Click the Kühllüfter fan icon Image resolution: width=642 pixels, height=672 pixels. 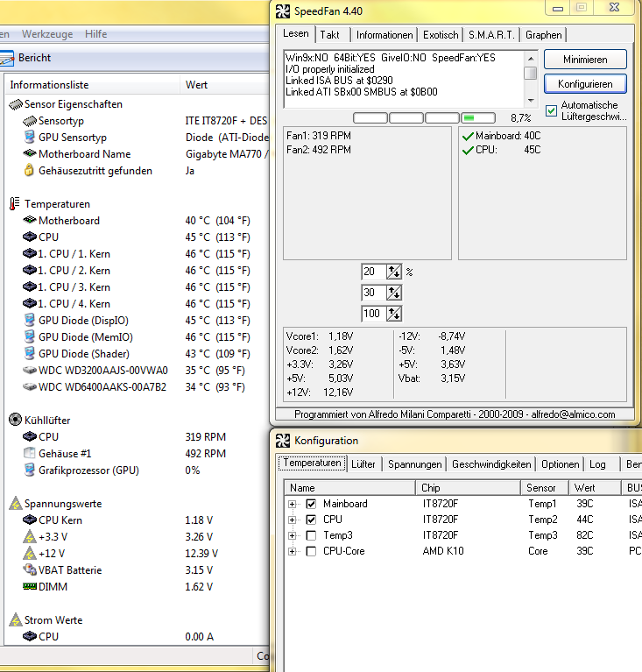pos(15,420)
